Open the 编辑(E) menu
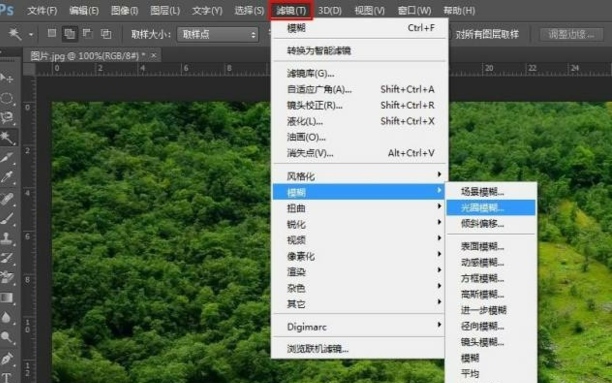 point(84,11)
